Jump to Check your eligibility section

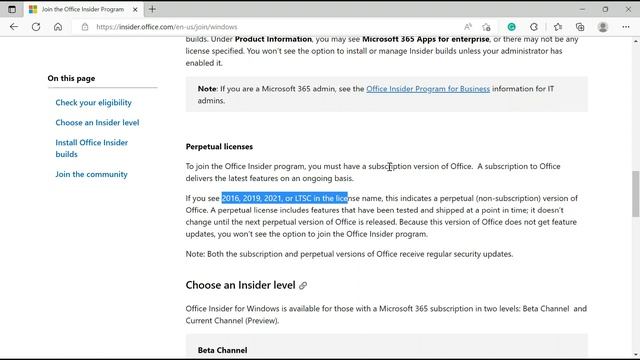click(x=93, y=102)
